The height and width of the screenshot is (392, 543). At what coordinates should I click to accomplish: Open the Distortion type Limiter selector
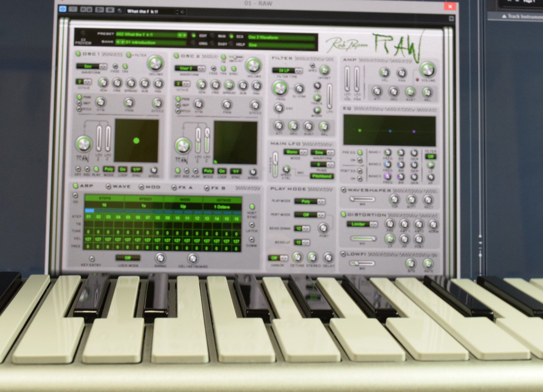pos(362,224)
